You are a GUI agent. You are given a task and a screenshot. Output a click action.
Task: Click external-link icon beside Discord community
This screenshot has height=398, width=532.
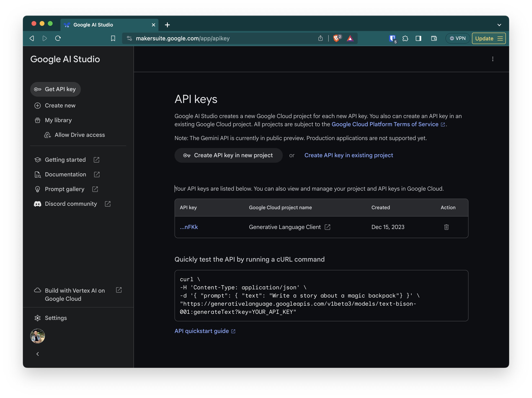[108, 204]
